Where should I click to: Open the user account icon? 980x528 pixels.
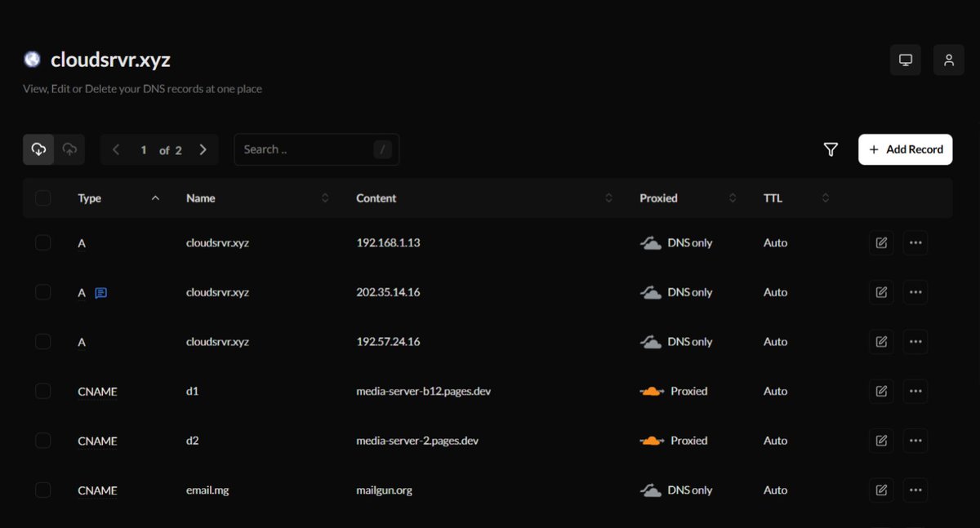pos(948,60)
